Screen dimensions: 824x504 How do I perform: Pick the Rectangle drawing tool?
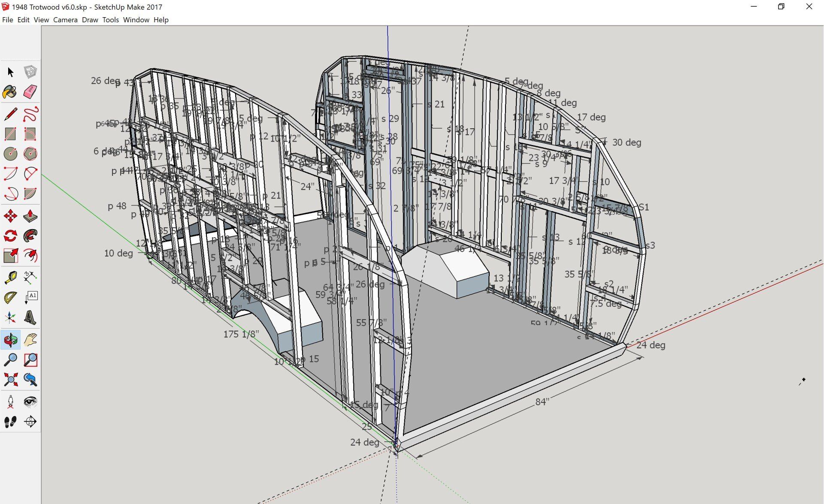[11, 134]
